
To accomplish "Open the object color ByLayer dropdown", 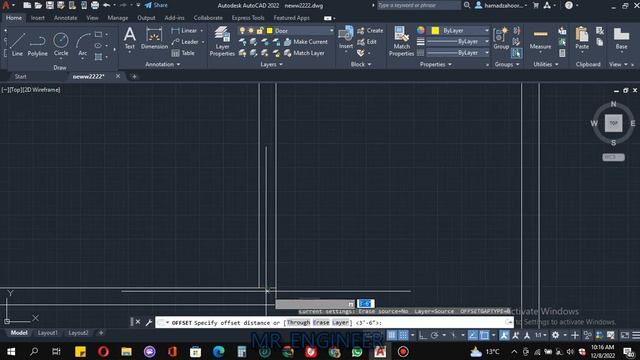I will click(487, 31).
